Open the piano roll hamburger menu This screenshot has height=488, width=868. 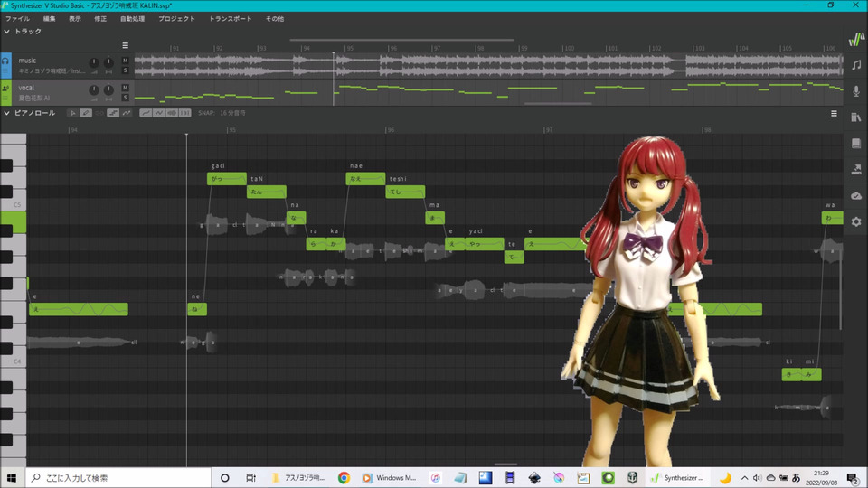tap(834, 114)
